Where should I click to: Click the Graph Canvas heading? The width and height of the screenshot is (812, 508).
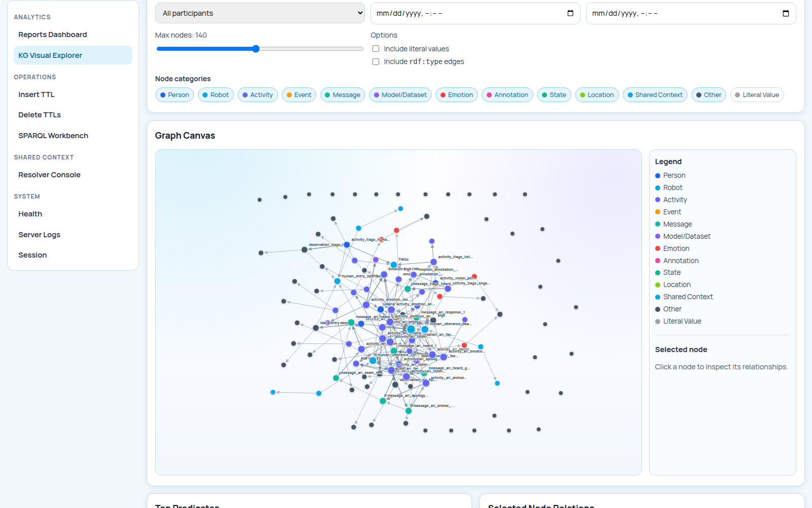point(185,136)
